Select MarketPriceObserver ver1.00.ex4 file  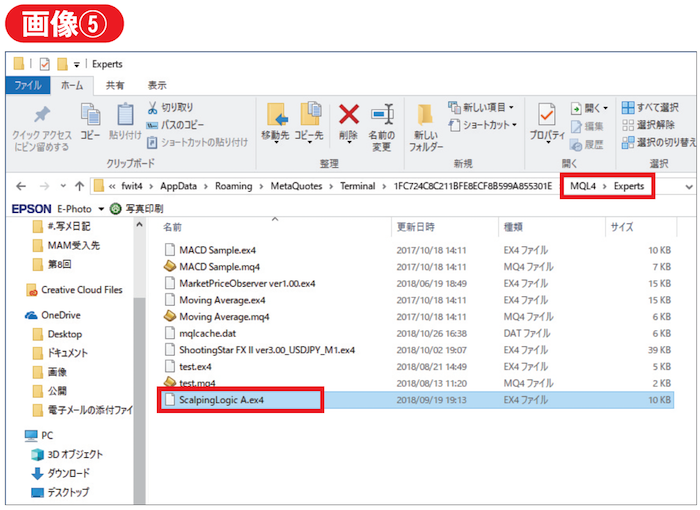pos(417,284)
